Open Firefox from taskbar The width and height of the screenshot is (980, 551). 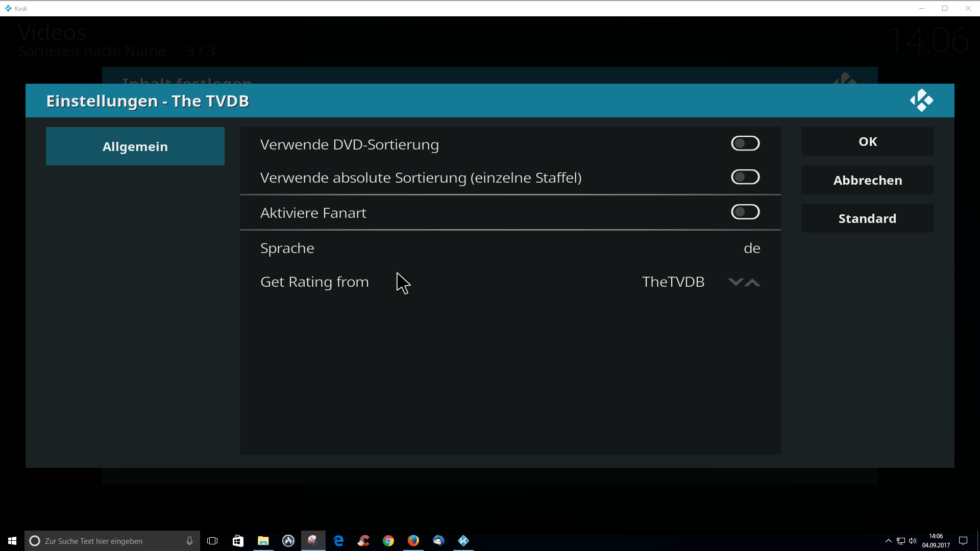pos(413,541)
